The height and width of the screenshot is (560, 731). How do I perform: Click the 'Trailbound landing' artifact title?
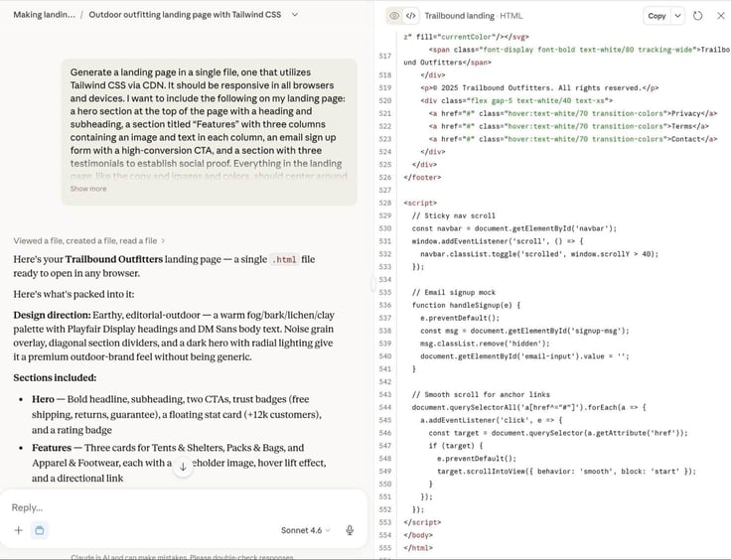point(459,16)
